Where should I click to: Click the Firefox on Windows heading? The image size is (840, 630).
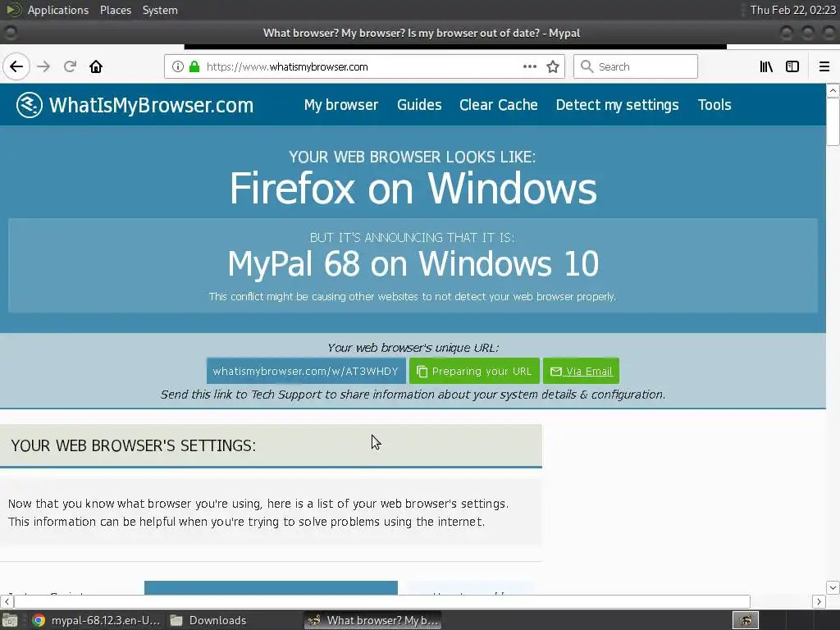(413, 189)
